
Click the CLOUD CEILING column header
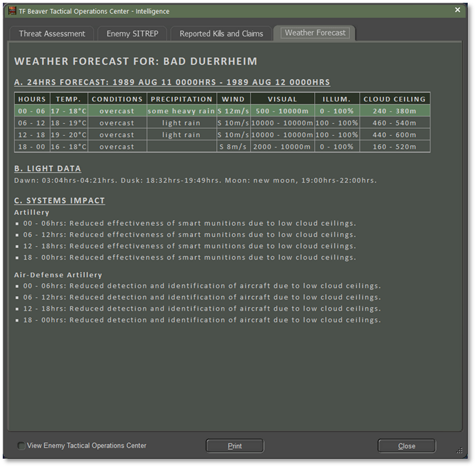coord(395,99)
